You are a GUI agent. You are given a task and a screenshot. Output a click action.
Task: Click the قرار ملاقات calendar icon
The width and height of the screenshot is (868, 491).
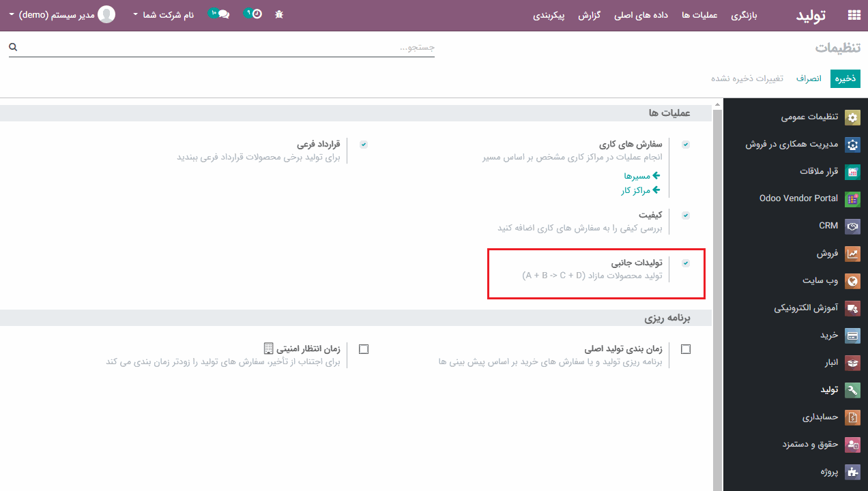(852, 172)
